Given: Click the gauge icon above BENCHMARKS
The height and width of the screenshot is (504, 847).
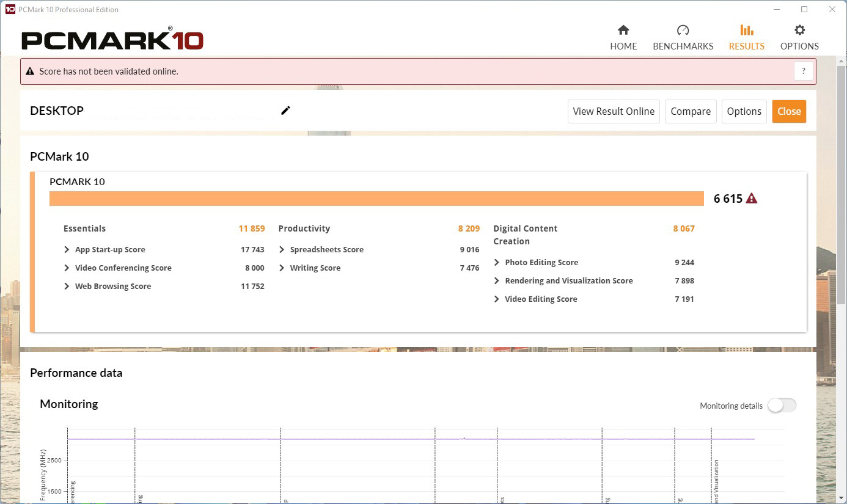Looking at the screenshot, I should point(683,30).
